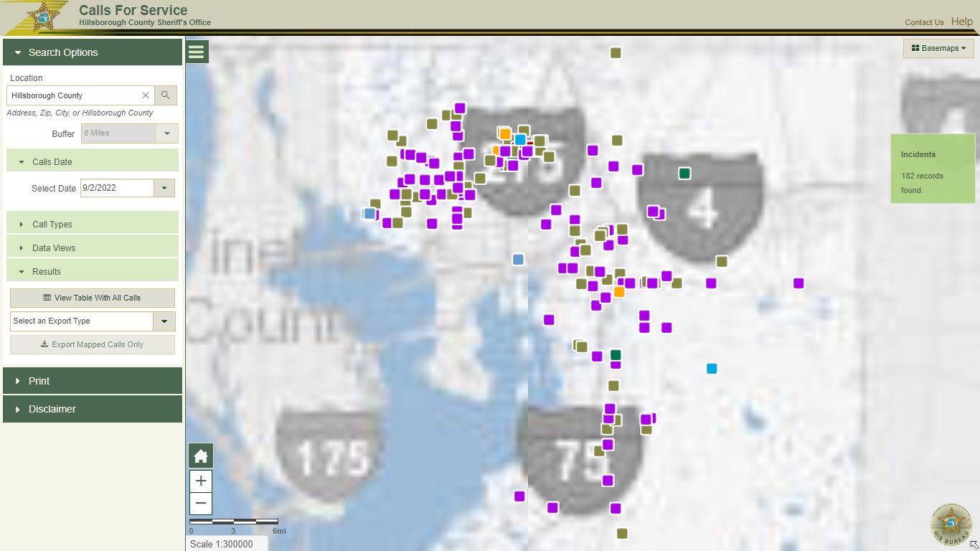
Task: Expand the Data Views section
Action: [93, 248]
